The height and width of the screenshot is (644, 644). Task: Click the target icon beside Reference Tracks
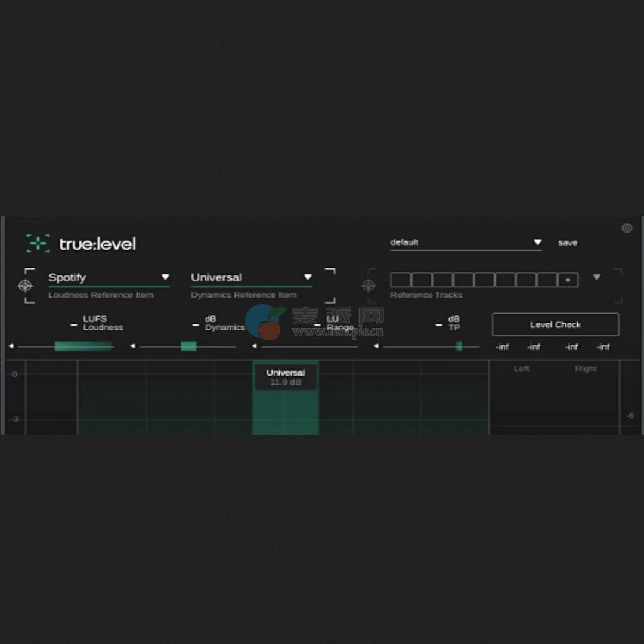(369, 286)
